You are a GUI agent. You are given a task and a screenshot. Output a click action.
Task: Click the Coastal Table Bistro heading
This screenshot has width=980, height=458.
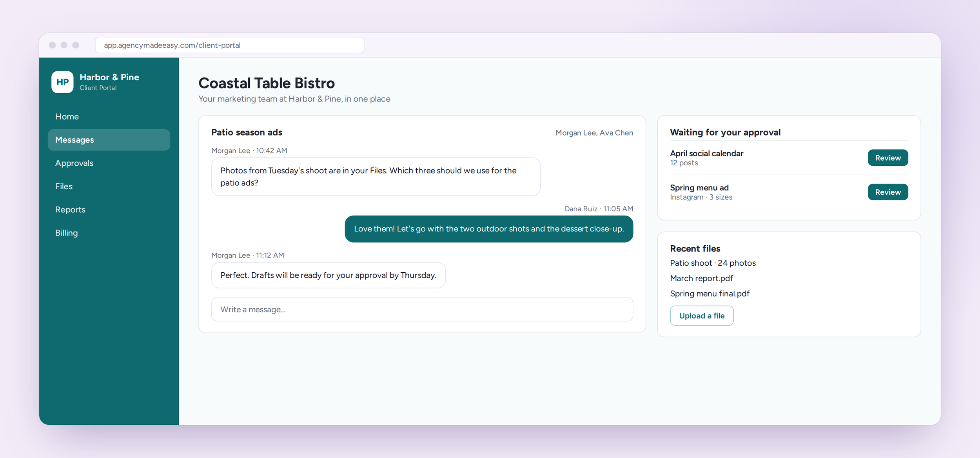[x=267, y=83]
